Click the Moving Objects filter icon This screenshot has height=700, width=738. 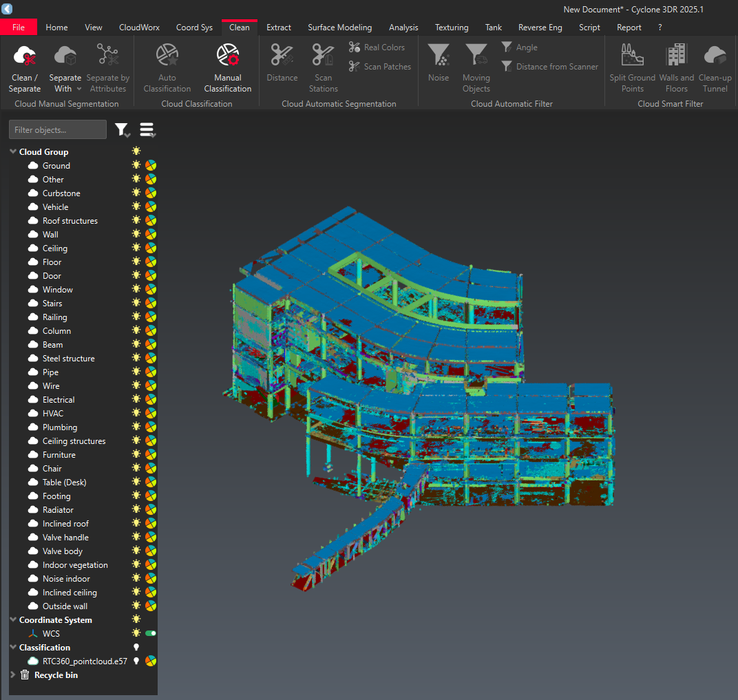pos(476,56)
